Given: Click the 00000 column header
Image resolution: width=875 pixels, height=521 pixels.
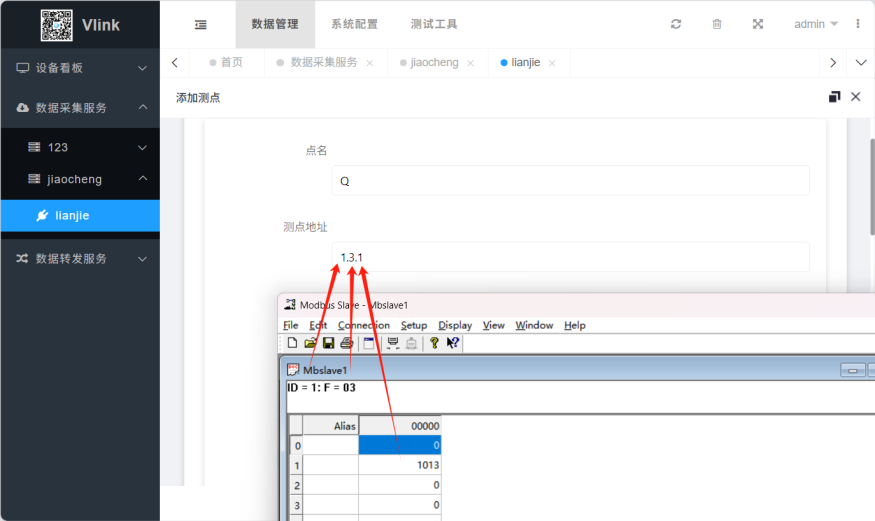Looking at the screenshot, I should click(x=400, y=426).
